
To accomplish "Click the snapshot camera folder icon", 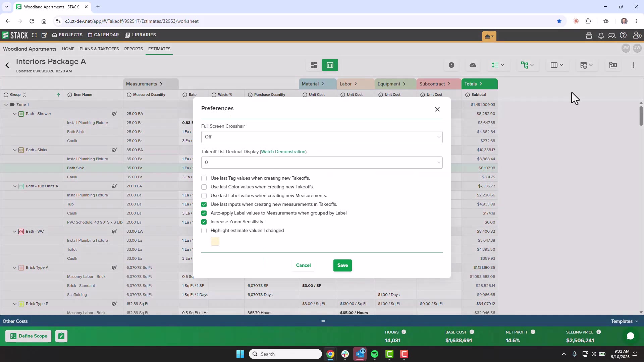I will click(613, 65).
